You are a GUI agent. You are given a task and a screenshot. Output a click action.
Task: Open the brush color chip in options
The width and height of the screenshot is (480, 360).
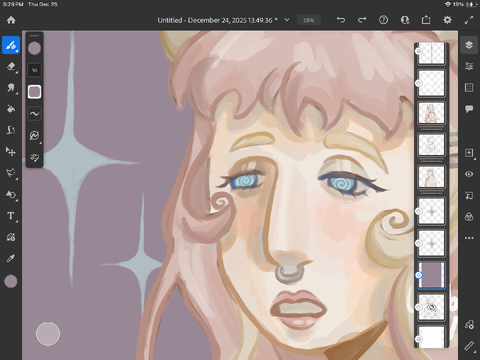(34, 48)
